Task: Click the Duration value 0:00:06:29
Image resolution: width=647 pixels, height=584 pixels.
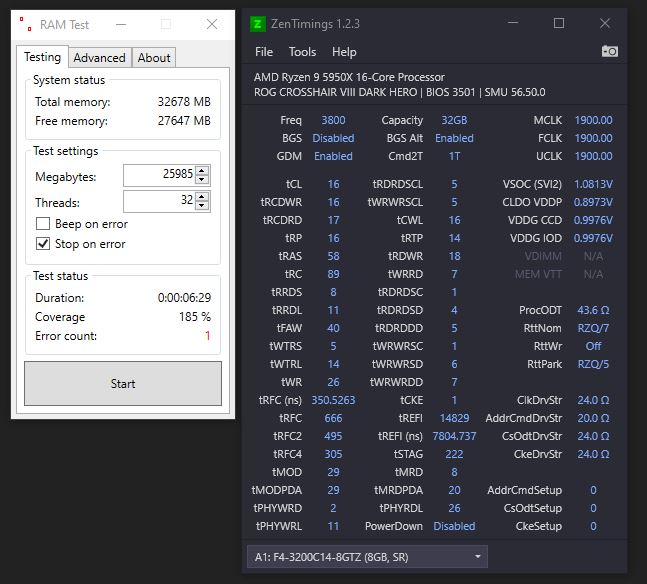Action: (184, 298)
